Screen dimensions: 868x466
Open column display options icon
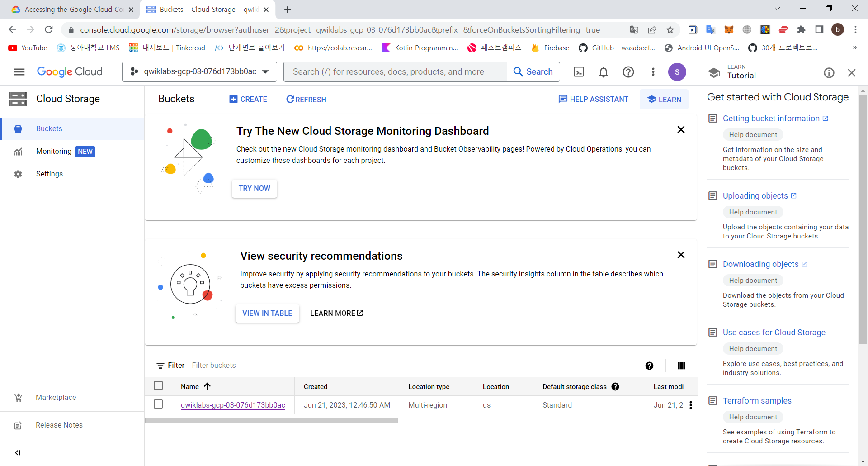coord(681,366)
